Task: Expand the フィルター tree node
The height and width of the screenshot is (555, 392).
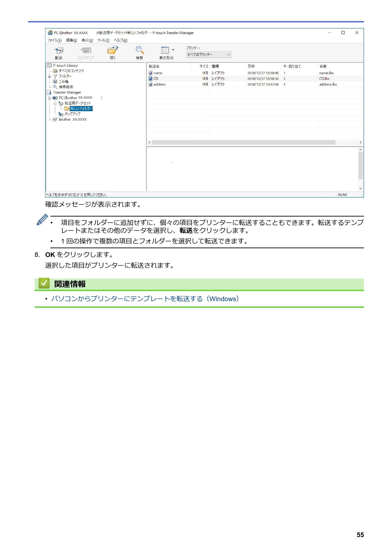Action: 49,77
